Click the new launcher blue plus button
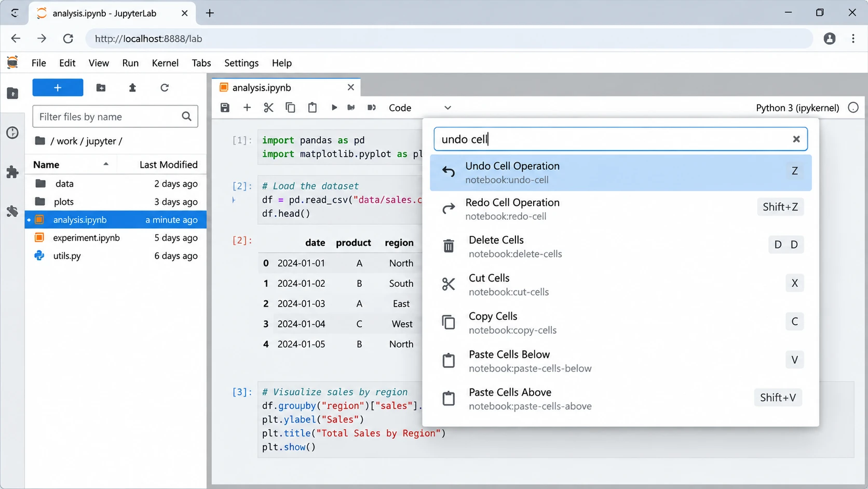The height and width of the screenshot is (489, 868). coord(58,88)
